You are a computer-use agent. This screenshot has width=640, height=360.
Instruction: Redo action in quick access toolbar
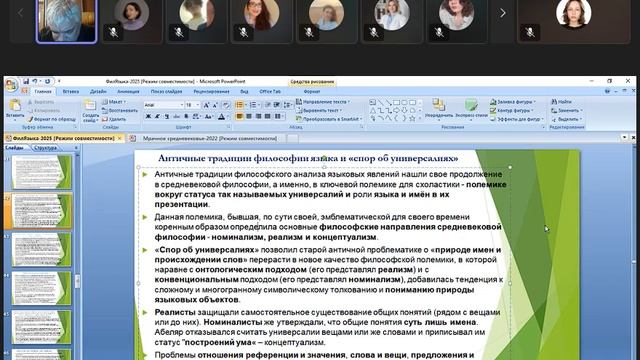pyautogui.click(x=47, y=82)
